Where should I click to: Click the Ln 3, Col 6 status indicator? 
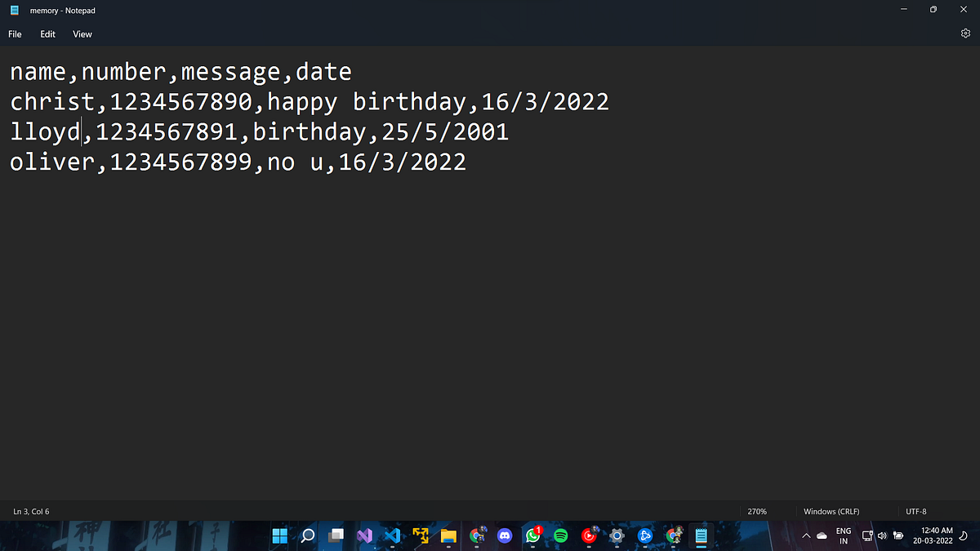pos(31,511)
